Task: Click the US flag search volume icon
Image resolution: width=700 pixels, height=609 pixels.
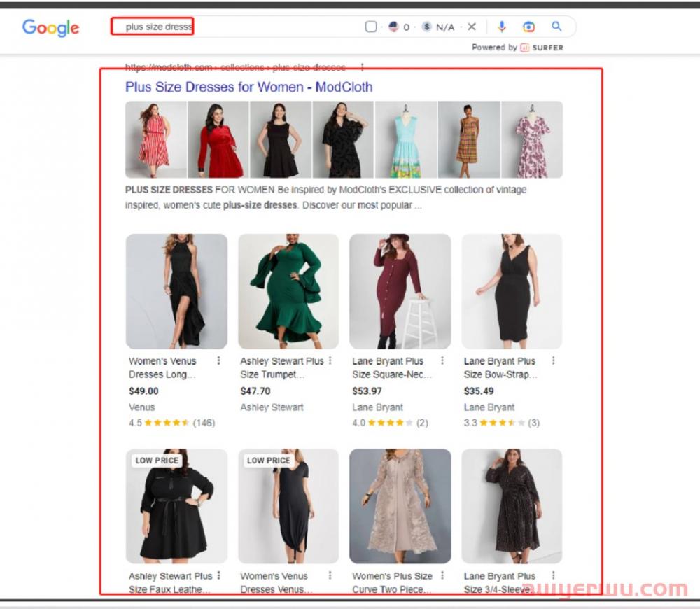Action: pos(393,27)
